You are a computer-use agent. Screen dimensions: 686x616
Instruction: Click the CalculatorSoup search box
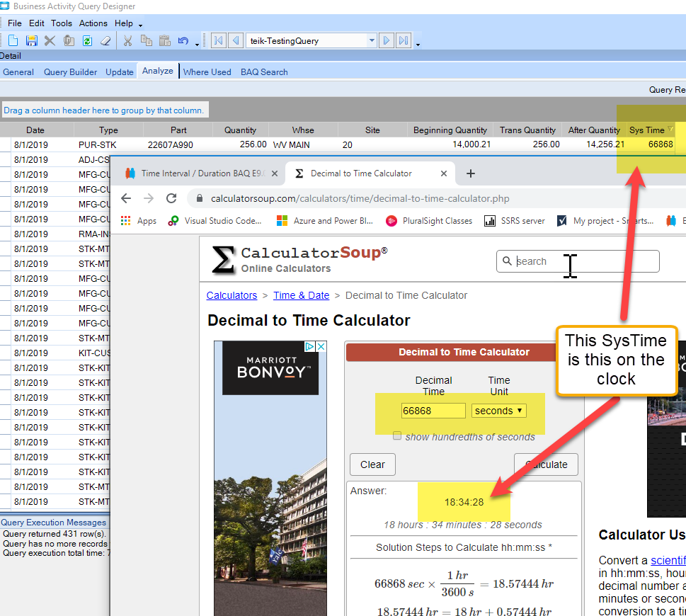pos(578,261)
